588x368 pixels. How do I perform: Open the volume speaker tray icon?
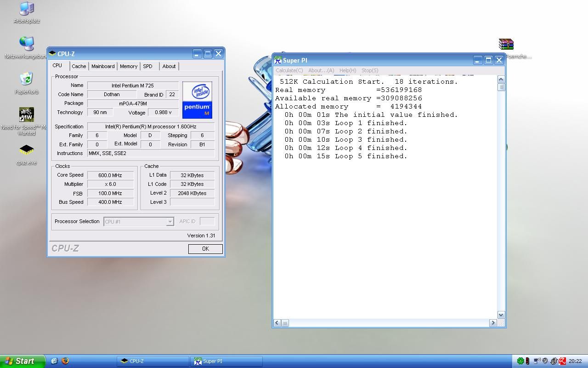tap(545, 361)
